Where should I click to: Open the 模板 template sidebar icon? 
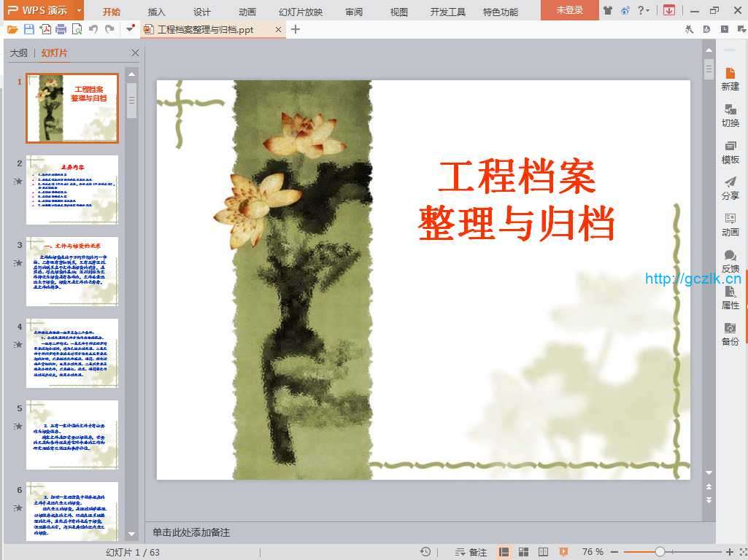(730, 152)
